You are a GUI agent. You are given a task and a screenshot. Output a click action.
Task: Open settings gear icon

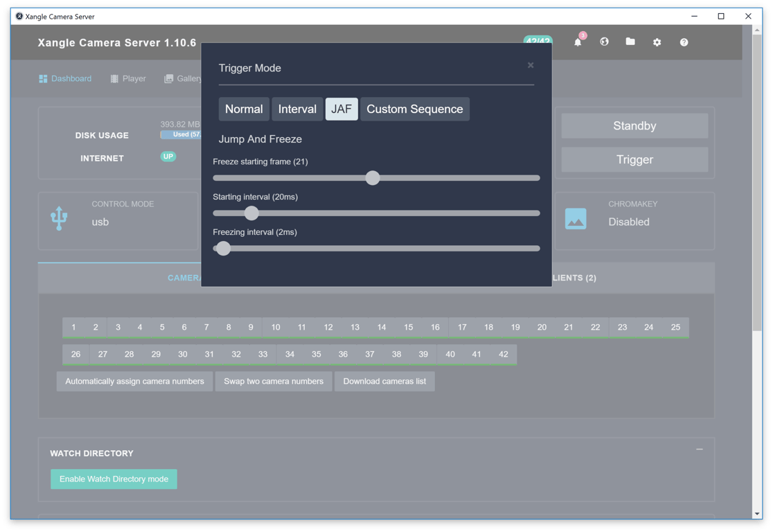coord(657,42)
